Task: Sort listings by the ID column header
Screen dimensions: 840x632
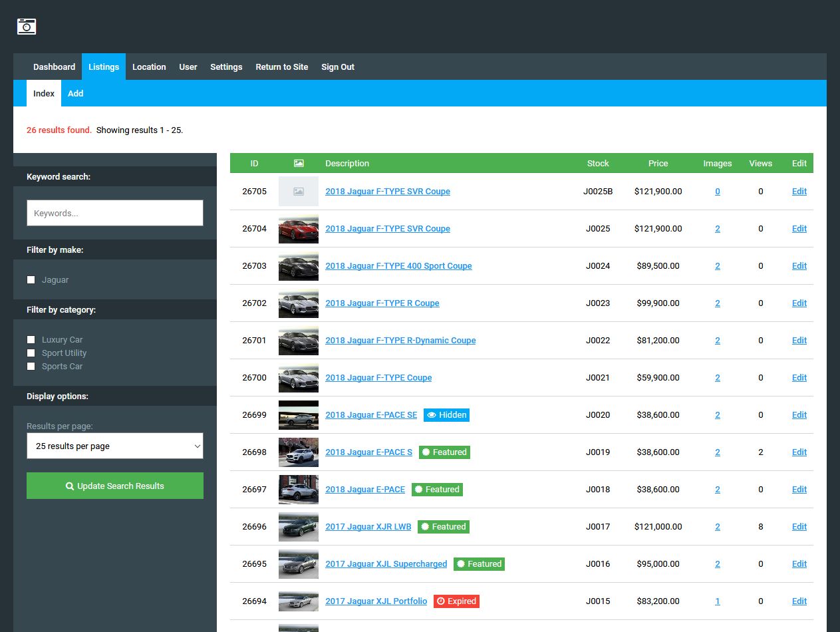Action: click(254, 164)
